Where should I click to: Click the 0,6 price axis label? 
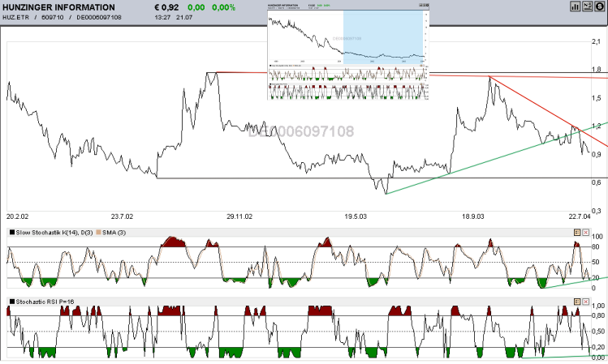pyautogui.click(x=597, y=182)
